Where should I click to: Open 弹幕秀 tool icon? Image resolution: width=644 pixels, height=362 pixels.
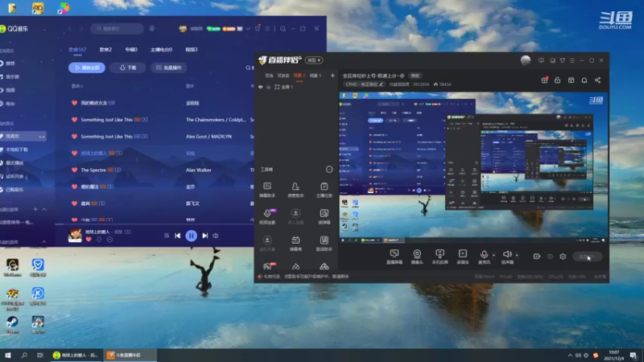295,244
